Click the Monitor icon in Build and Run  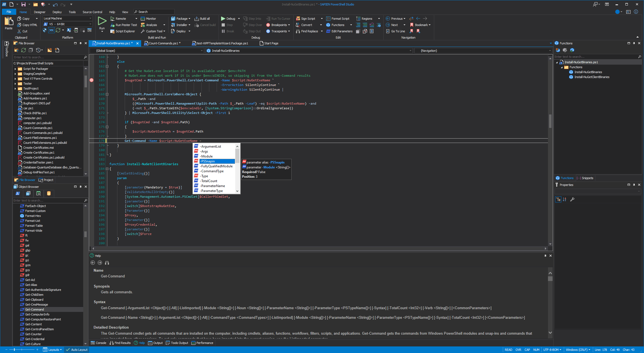click(x=143, y=19)
